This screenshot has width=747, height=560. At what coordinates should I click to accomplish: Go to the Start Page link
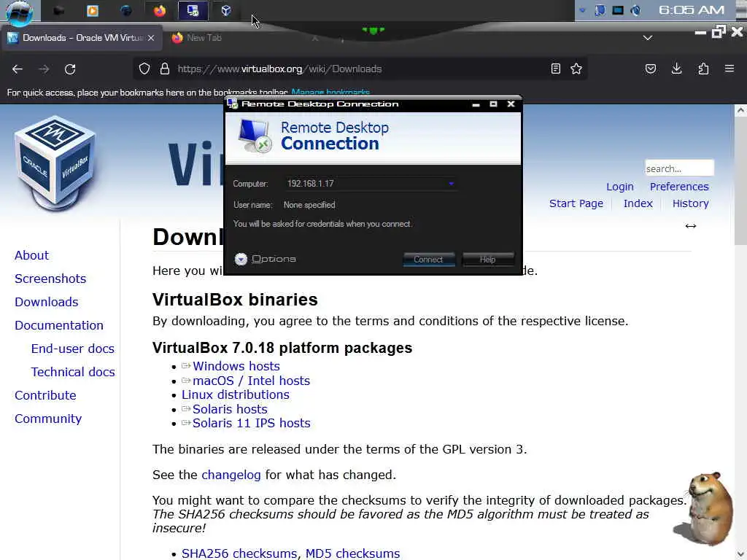pos(576,204)
